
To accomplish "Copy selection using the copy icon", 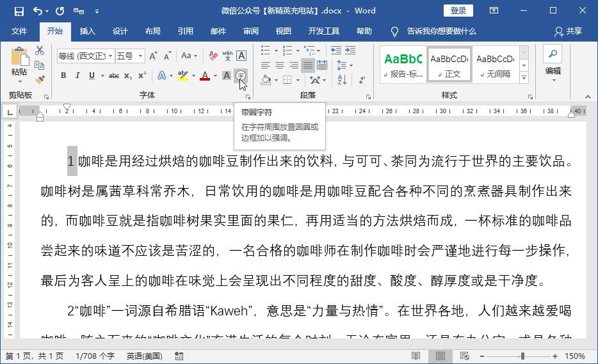I will pos(40,65).
